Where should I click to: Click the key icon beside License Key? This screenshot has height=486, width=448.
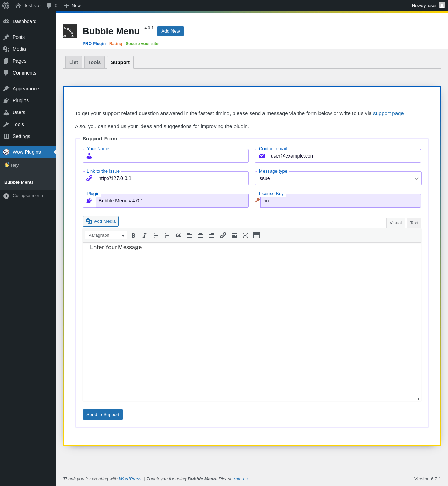[x=258, y=200]
